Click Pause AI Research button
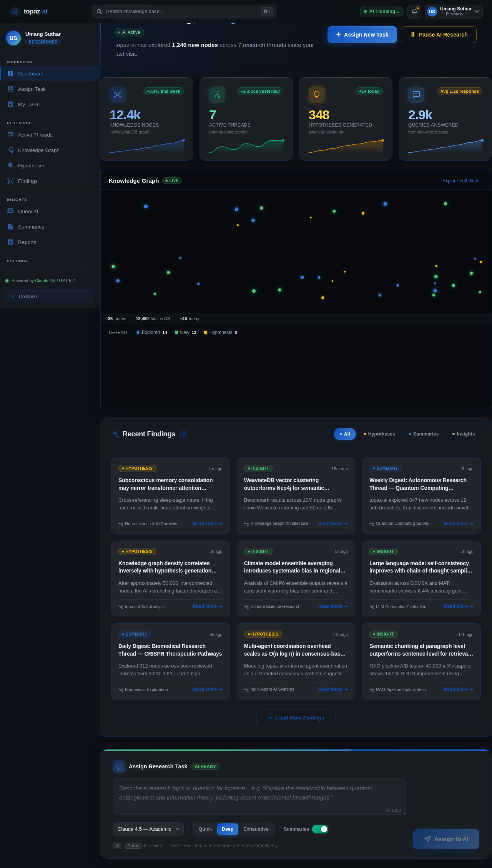 pos(439,35)
